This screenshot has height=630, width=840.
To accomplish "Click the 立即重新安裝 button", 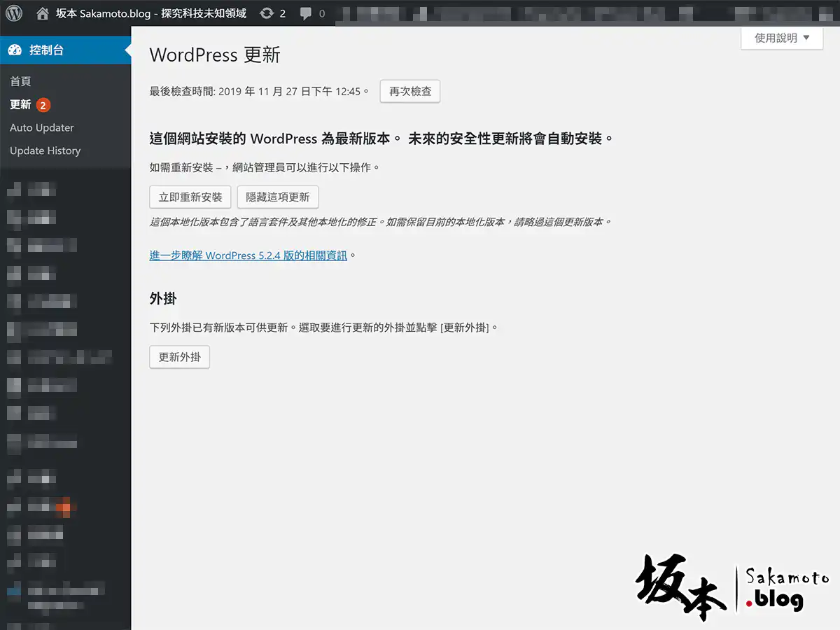I will click(190, 197).
